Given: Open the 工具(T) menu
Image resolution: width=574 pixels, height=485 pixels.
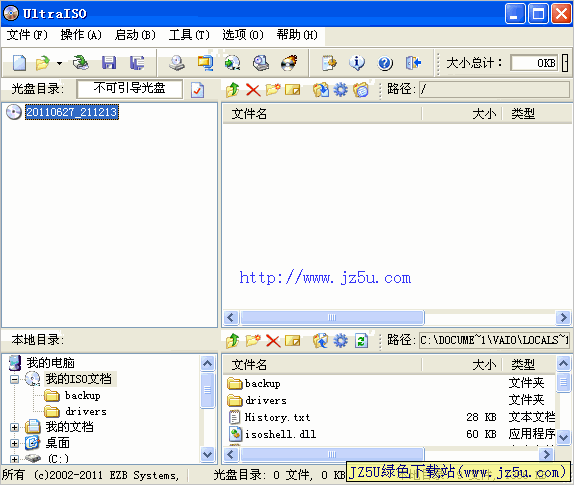Looking at the screenshot, I should [189, 35].
